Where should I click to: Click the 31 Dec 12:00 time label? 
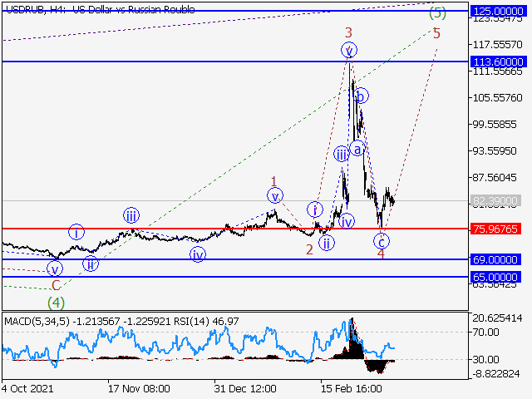(245, 388)
